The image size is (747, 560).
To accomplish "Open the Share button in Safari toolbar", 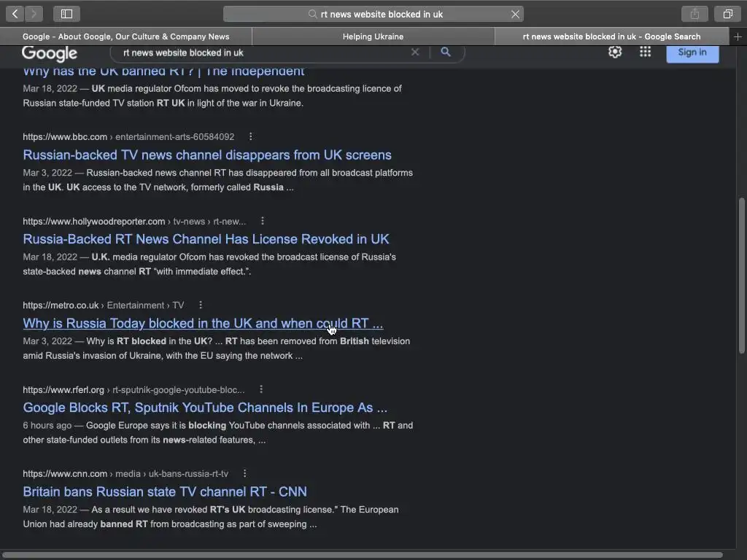I will point(694,14).
